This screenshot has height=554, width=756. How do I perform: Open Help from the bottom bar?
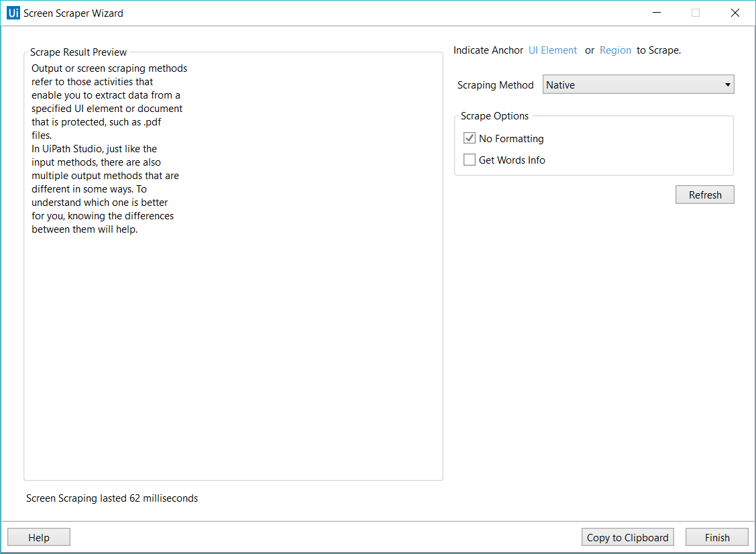tap(39, 537)
